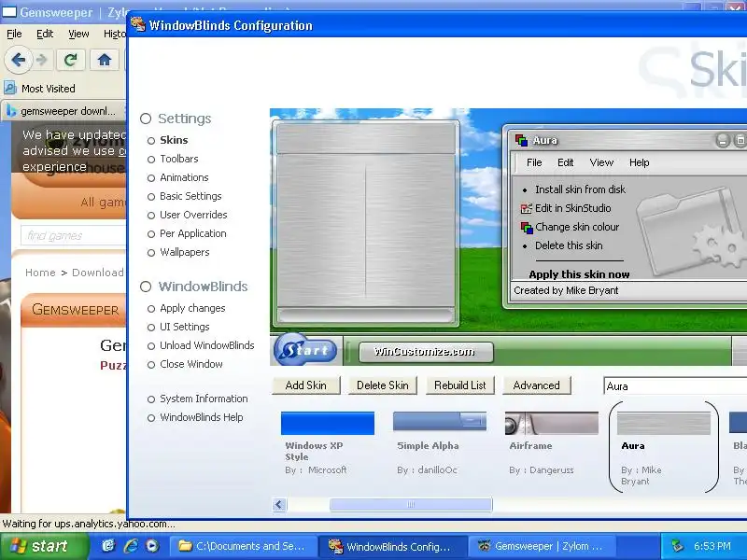Switch to WindowBlinds Config taskbar item
Screen dimensions: 747x560
click(x=392, y=546)
